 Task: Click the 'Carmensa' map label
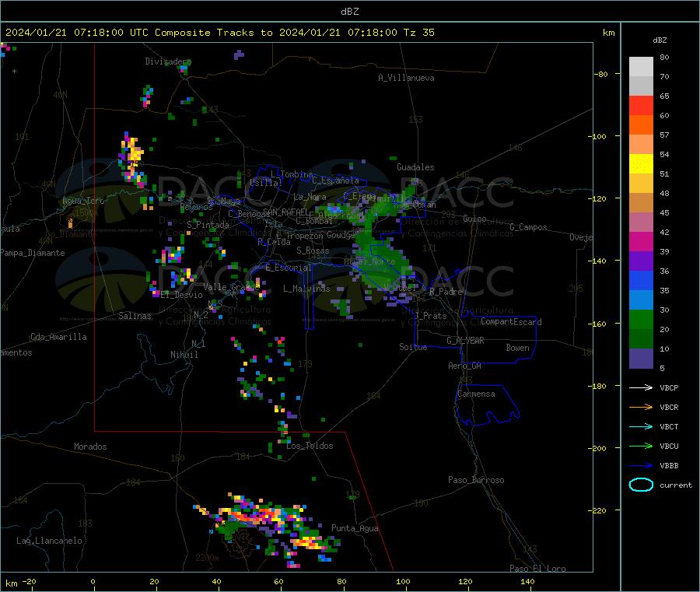pyautogui.click(x=476, y=394)
